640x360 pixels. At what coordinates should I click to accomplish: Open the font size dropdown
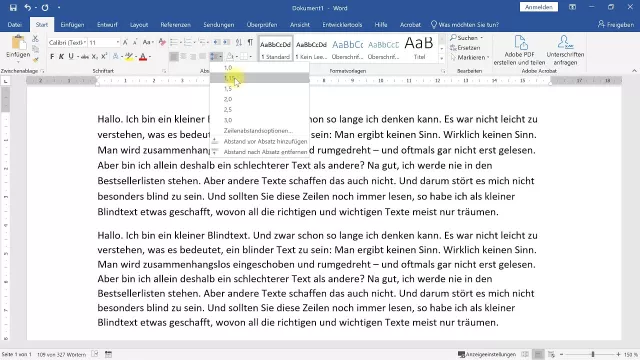[118, 42]
